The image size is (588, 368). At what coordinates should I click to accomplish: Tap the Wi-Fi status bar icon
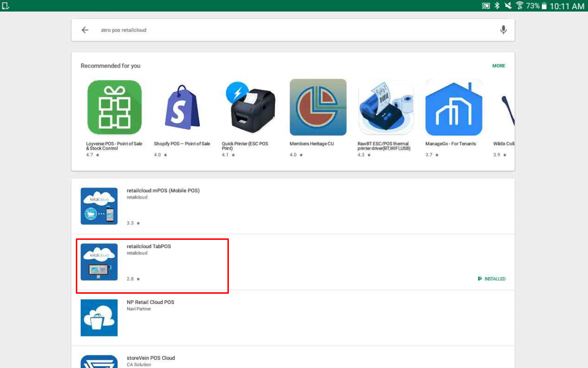click(519, 6)
